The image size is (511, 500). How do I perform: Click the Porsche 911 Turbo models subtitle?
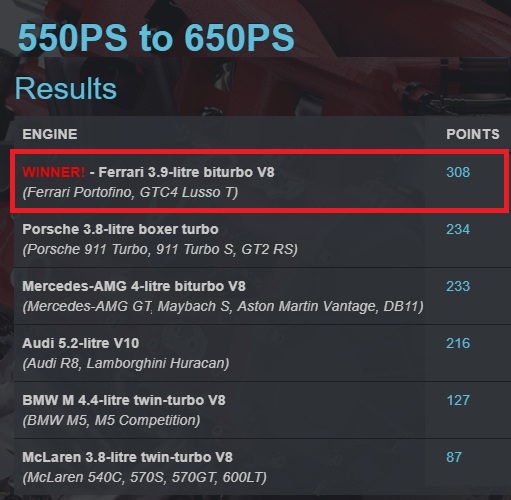[160, 249]
